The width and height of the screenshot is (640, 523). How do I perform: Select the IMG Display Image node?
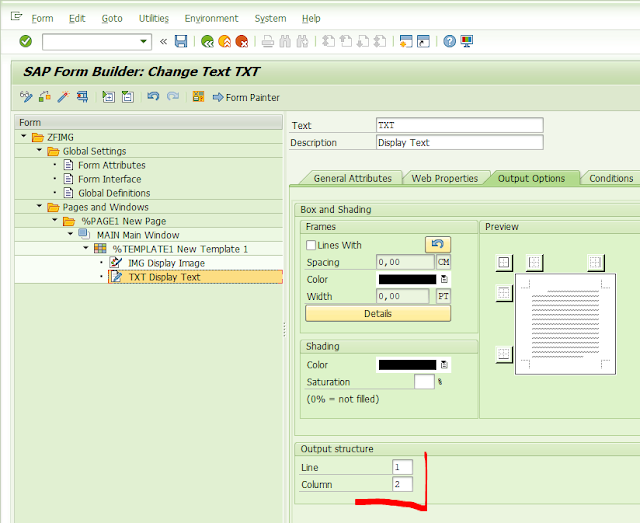(166, 263)
